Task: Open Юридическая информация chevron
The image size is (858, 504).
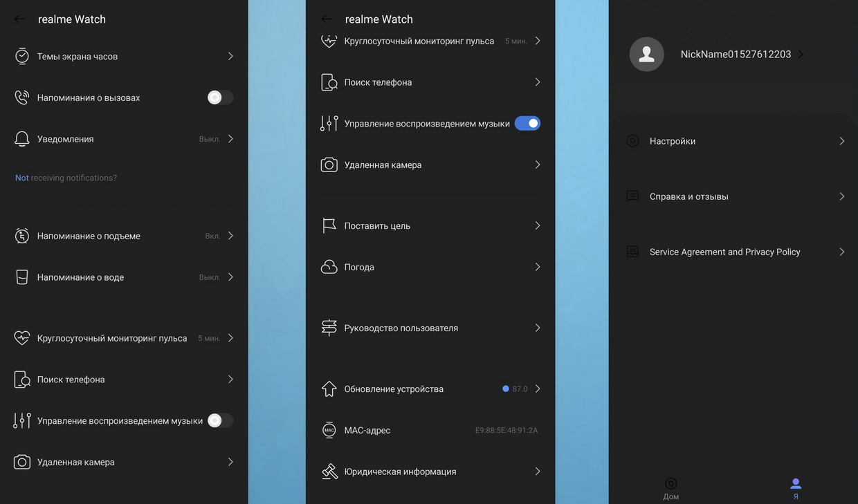Action: [x=538, y=472]
